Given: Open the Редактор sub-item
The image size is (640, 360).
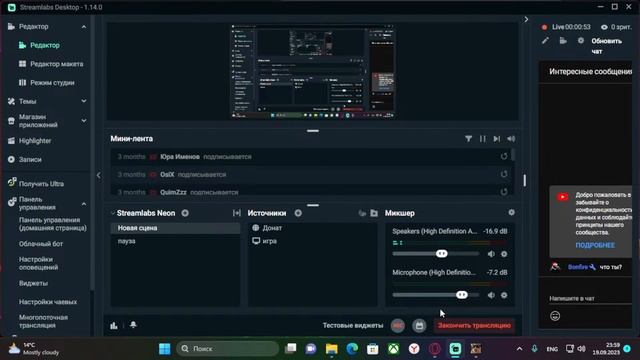Looking at the screenshot, I should point(45,45).
